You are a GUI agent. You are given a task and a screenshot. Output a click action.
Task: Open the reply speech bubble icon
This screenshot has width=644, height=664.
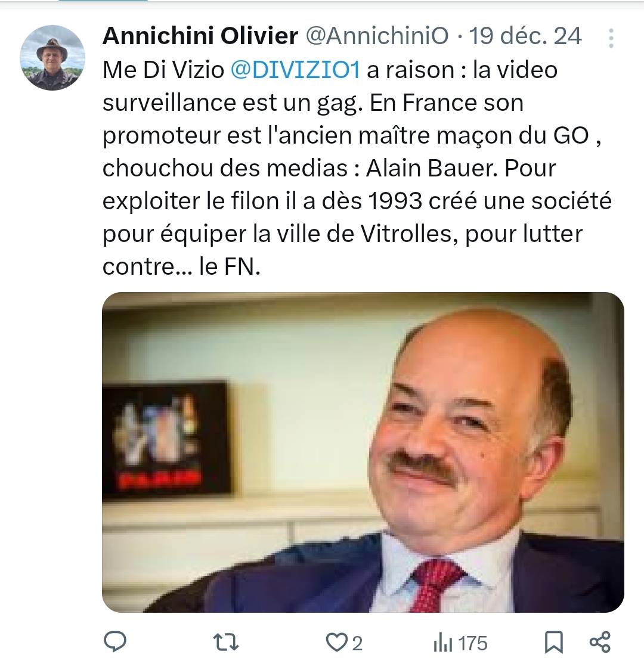tap(115, 642)
